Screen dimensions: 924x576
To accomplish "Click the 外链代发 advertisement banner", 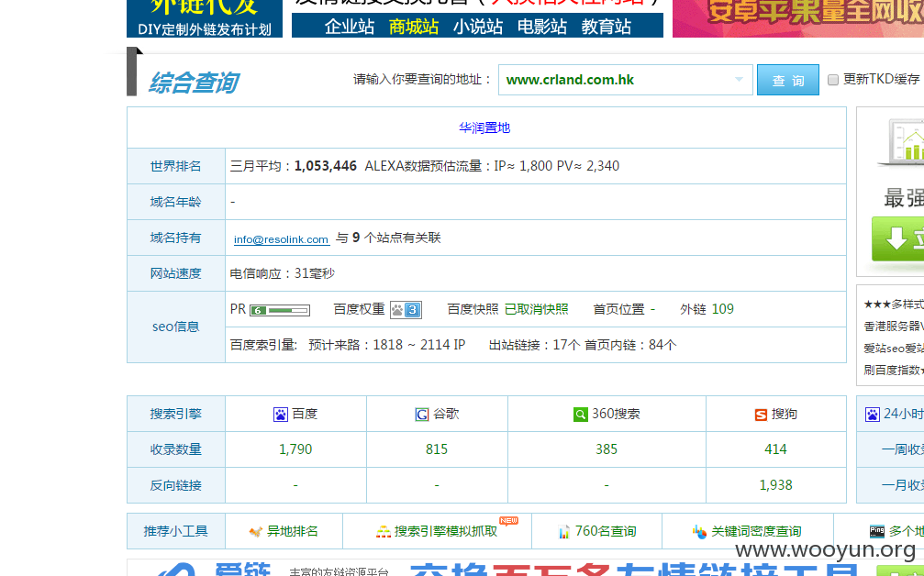I will click(x=205, y=18).
